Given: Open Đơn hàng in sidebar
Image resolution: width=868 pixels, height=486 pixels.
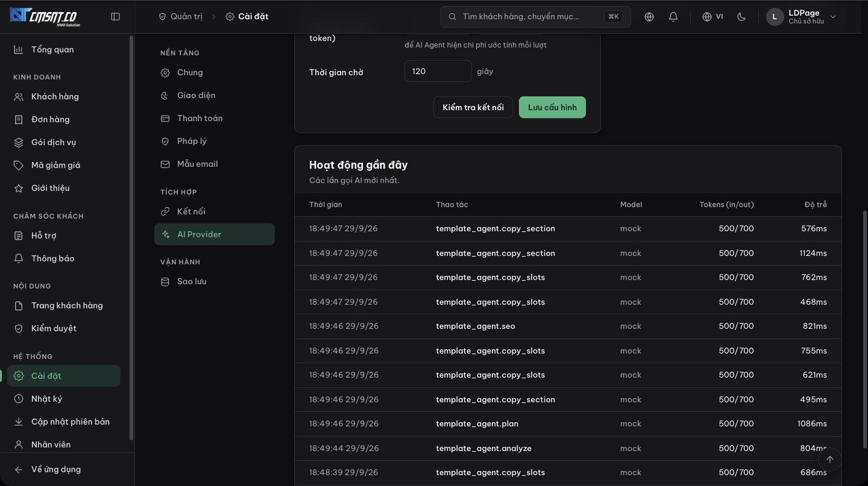Looking at the screenshot, I should coord(64,119).
